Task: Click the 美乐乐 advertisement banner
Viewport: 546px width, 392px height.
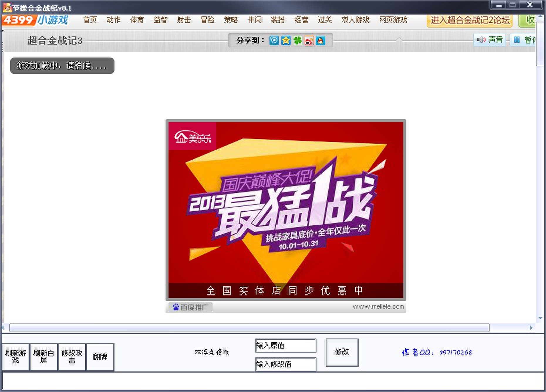Action: click(x=286, y=210)
